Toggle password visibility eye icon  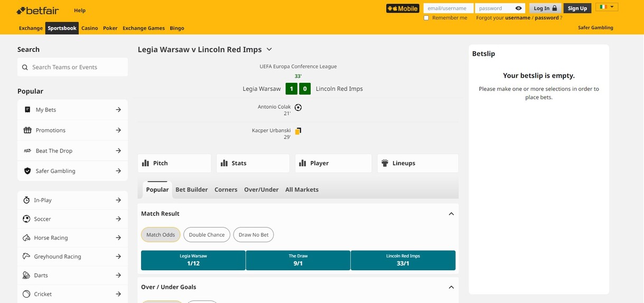coord(519,8)
